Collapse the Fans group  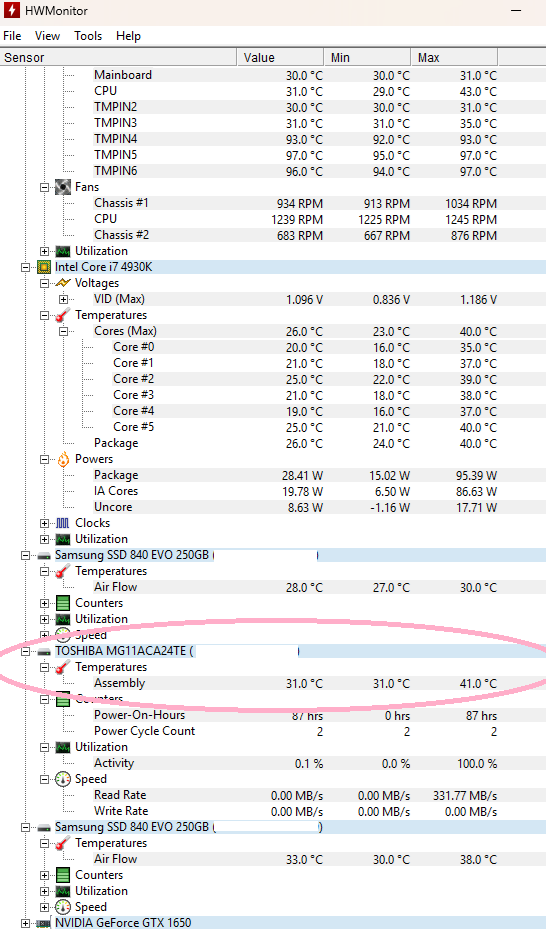tap(44, 187)
